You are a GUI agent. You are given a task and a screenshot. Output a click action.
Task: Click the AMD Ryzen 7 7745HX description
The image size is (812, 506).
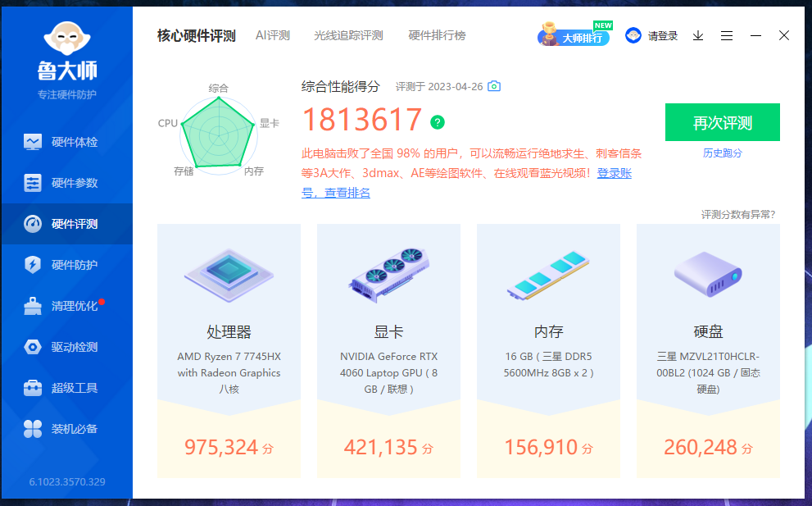tap(229, 373)
